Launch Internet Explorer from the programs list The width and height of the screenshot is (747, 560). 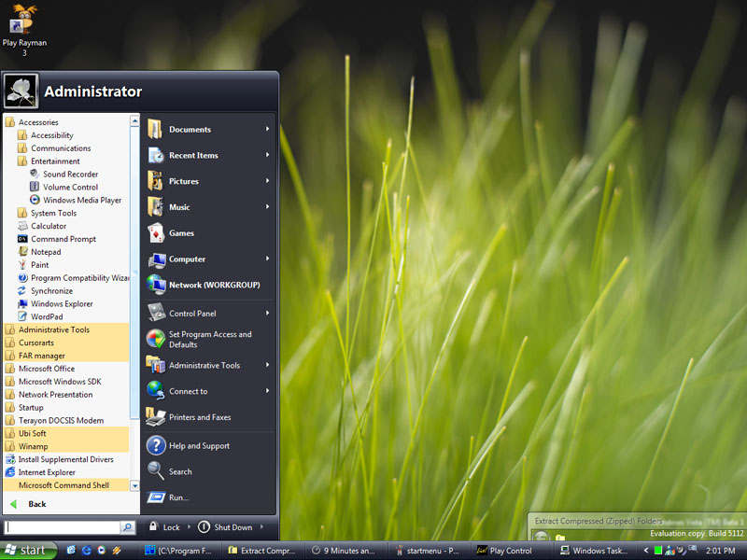tap(40, 472)
